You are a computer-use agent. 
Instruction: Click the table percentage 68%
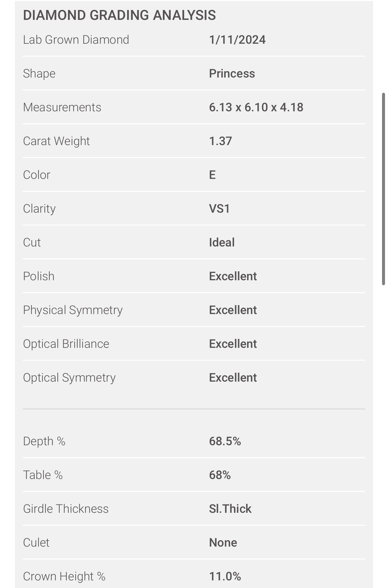tap(220, 475)
